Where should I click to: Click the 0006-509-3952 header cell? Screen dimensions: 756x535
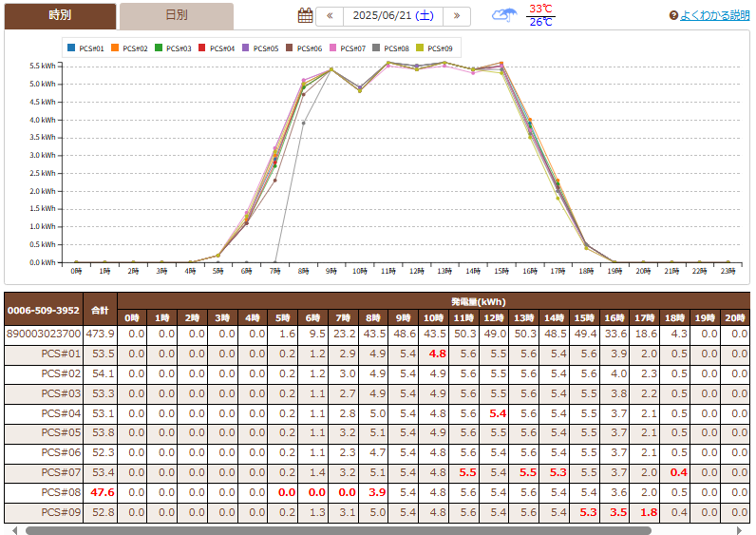[44, 310]
